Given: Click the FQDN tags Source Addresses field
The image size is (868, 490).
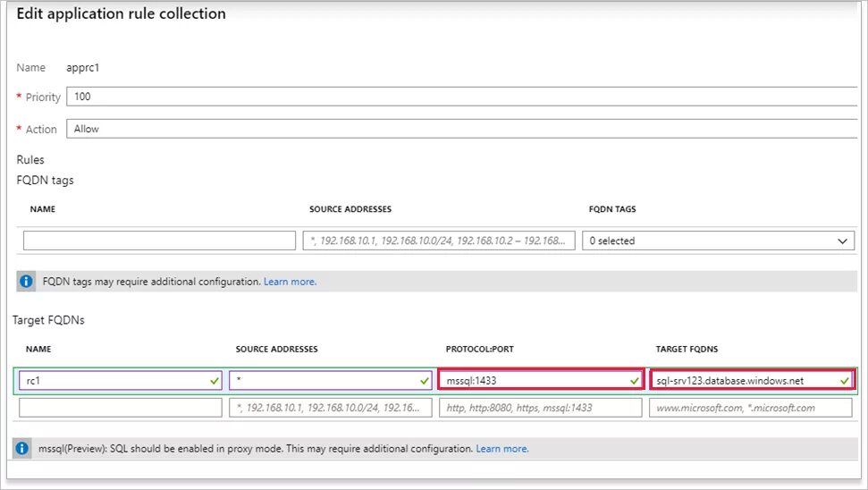Looking at the screenshot, I should click(439, 241).
